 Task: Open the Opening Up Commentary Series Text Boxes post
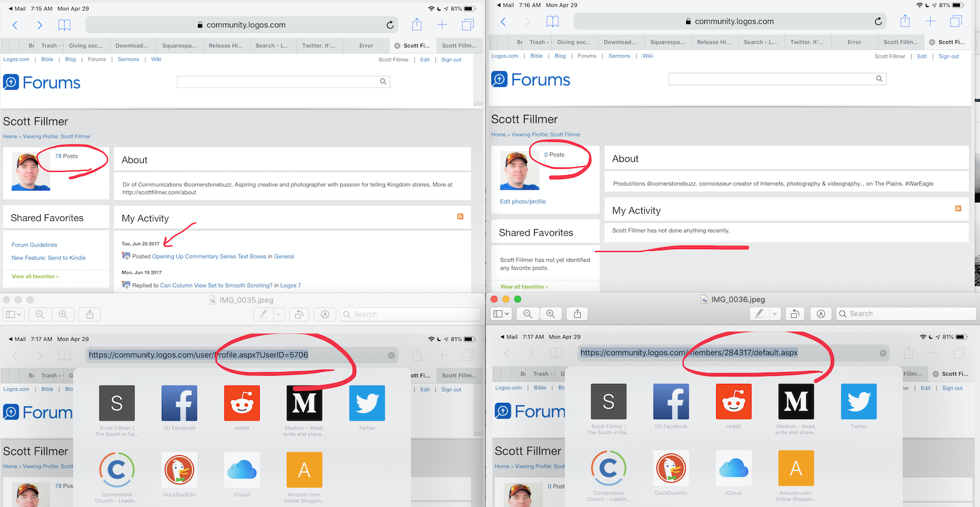coord(209,257)
